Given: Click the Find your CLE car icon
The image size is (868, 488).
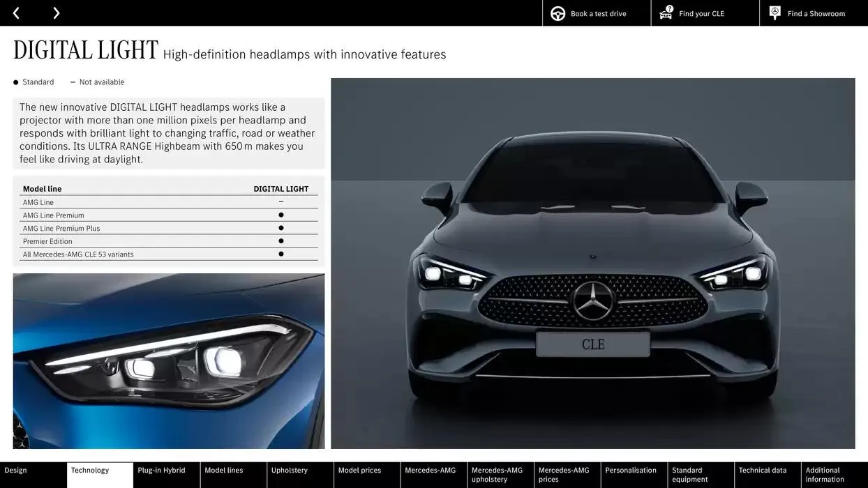Looking at the screenshot, I should (x=665, y=13).
